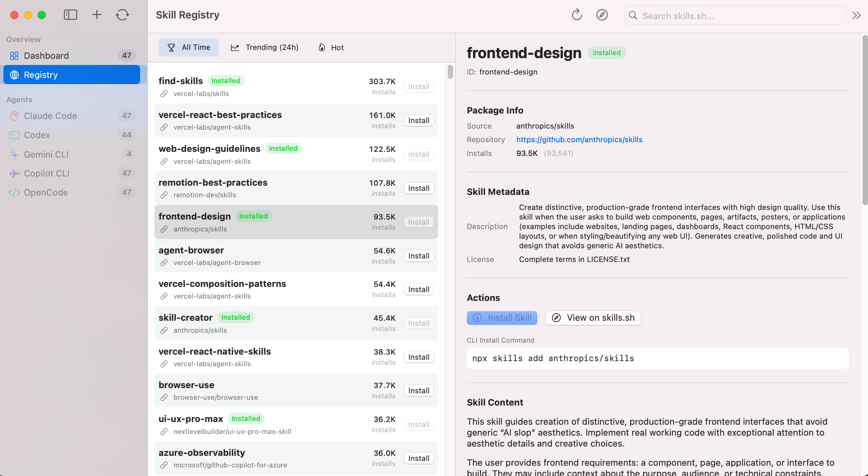Install the vercel-react-best-practices skill

pos(418,120)
